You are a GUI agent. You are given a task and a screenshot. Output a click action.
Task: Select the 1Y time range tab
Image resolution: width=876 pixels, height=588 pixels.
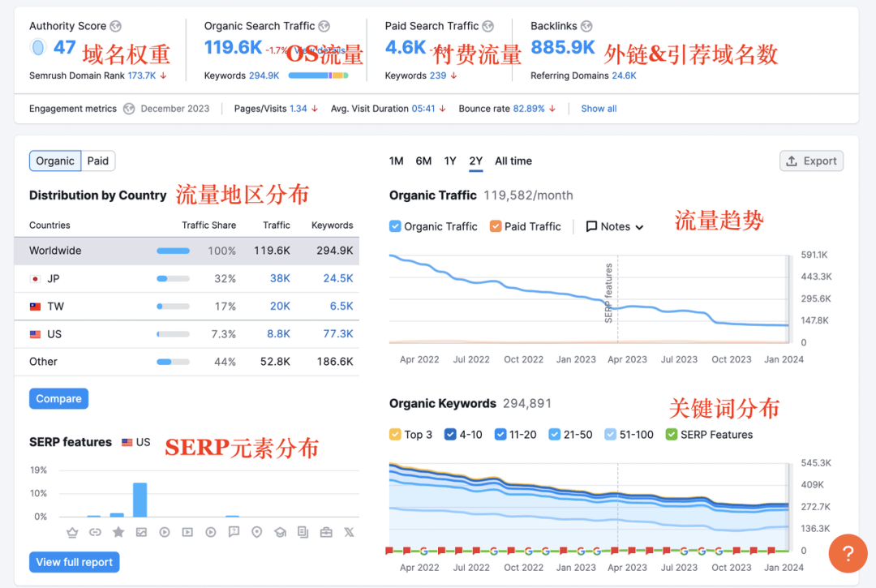tap(450, 161)
